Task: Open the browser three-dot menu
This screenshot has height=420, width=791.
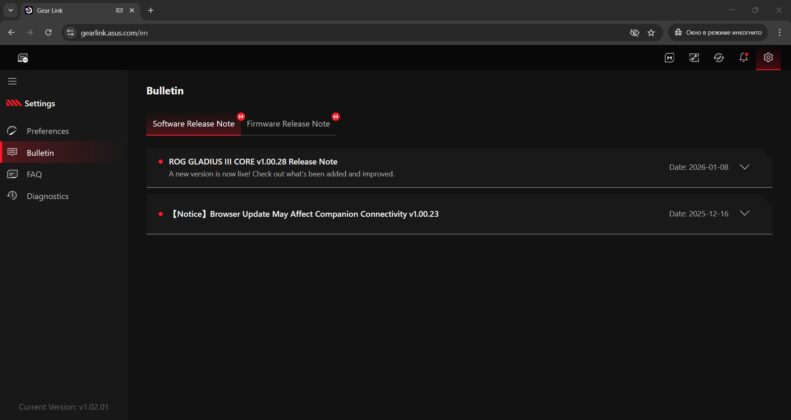Action: pyautogui.click(x=780, y=33)
